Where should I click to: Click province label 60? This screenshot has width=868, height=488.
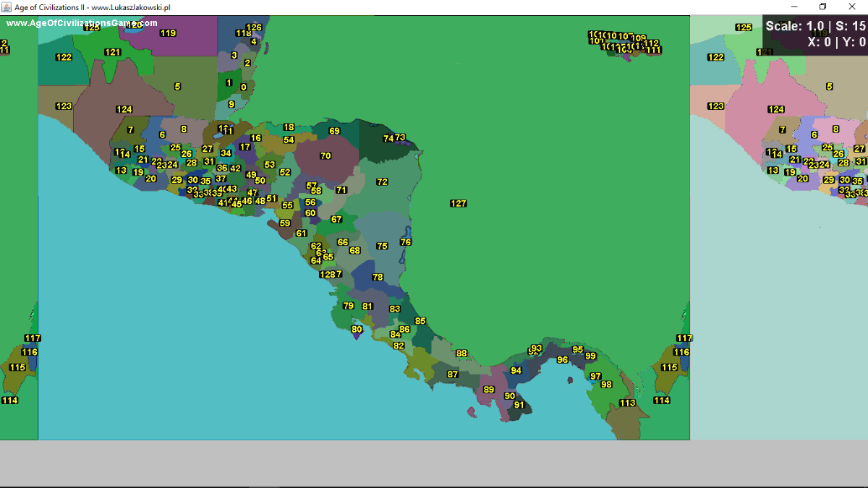[310, 213]
